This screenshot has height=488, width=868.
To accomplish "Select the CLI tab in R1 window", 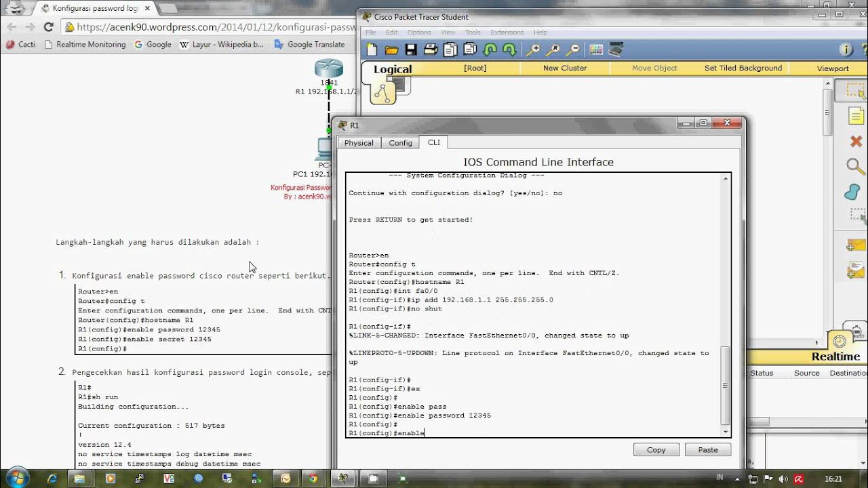I will tap(433, 142).
